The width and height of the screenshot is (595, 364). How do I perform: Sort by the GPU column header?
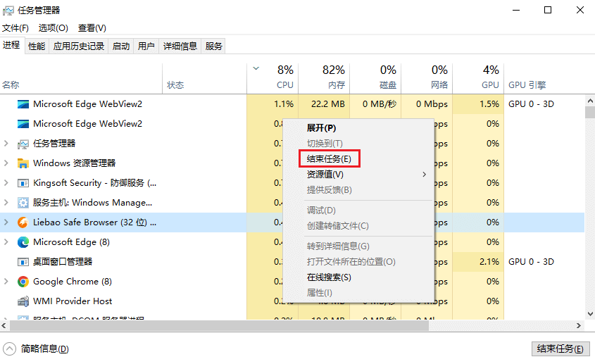coord(478,79)
